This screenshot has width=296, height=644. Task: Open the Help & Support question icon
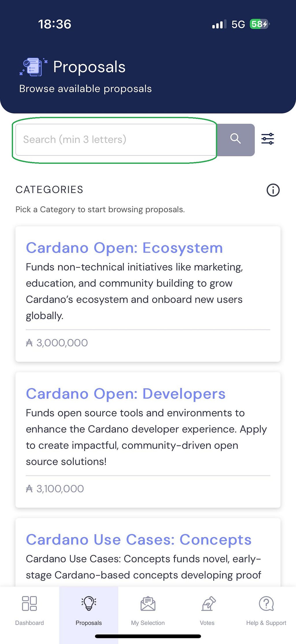point(266,603)
